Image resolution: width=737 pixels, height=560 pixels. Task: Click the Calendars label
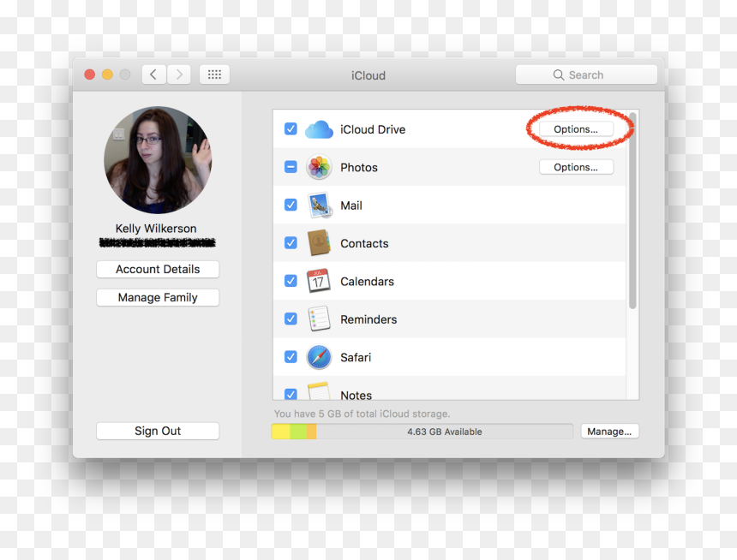click(367, 282)
